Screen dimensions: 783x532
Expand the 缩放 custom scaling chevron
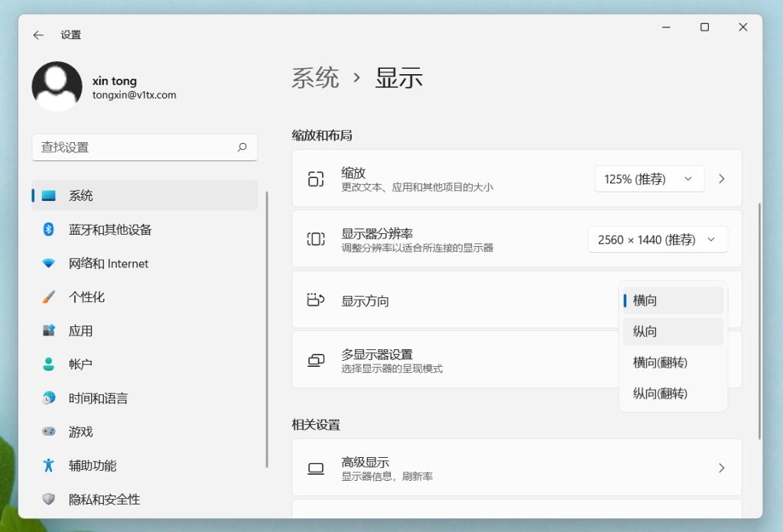click(x=722, y=179)
